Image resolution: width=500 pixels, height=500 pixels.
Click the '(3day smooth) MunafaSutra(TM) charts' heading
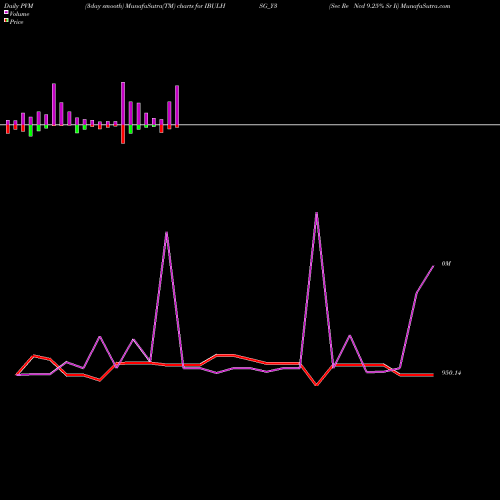pos(139,6)
